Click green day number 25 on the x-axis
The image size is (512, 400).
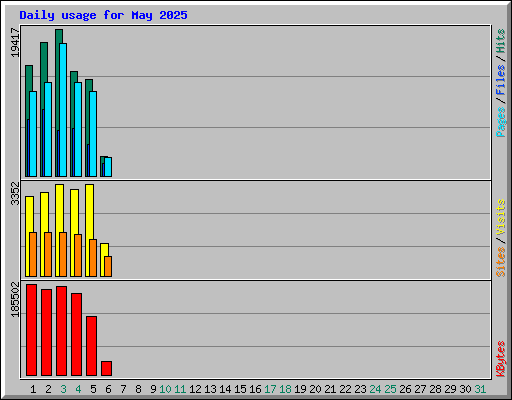(390, 389)
